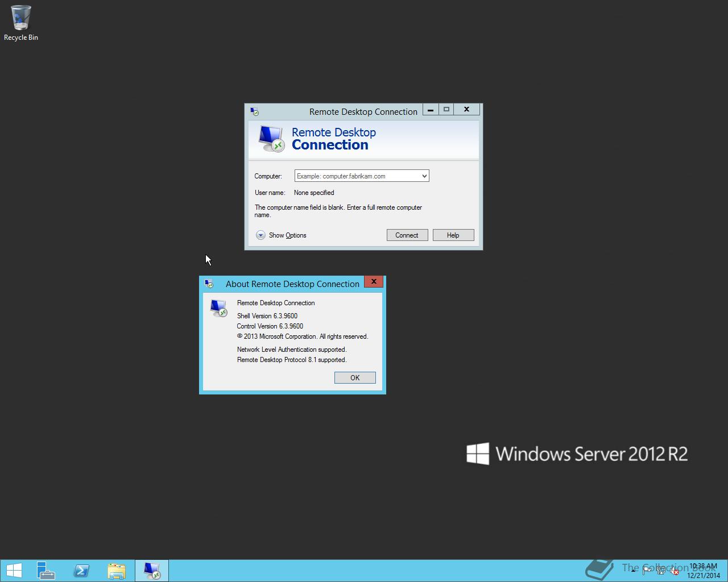Click the Remote Desktop Connection title bar icon
728x582 pixels.
tap(255, 111)
